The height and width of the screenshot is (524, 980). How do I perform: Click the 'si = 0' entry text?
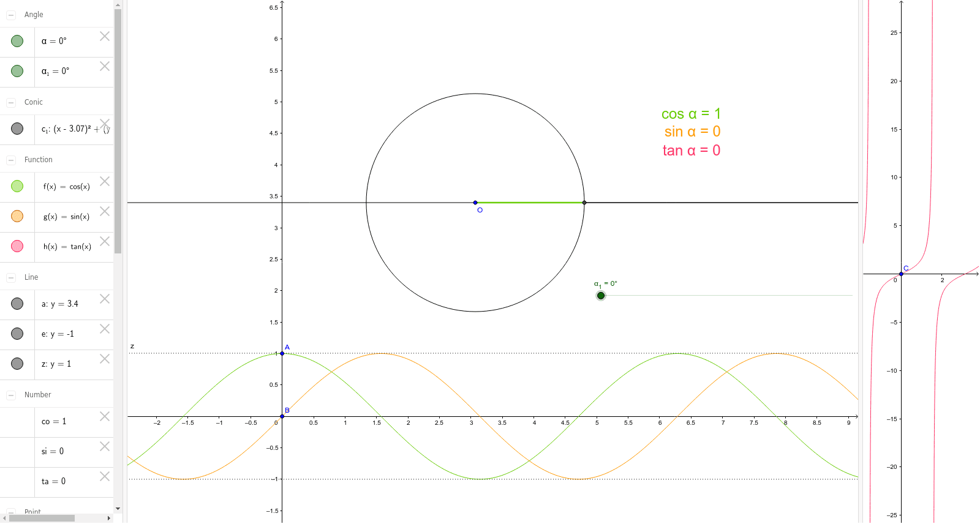pos(53,452)
